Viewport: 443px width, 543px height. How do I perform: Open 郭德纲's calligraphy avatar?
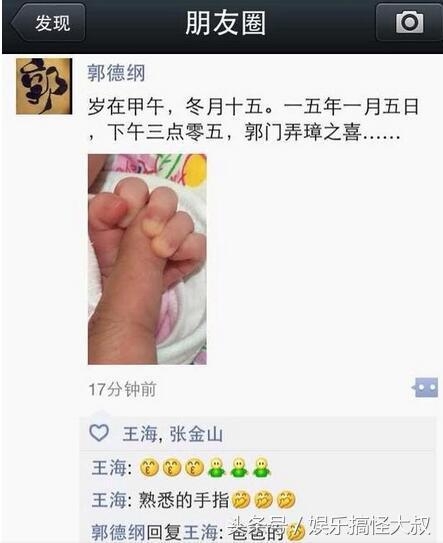pos(44,86)
